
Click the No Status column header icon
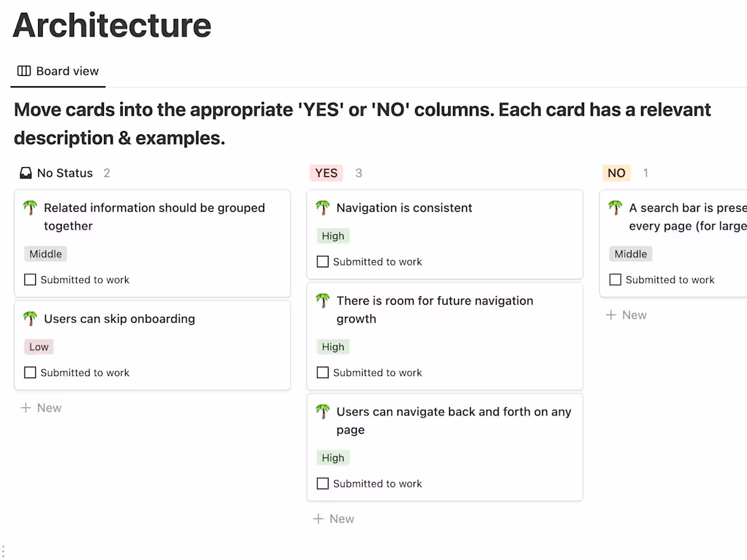24,172
